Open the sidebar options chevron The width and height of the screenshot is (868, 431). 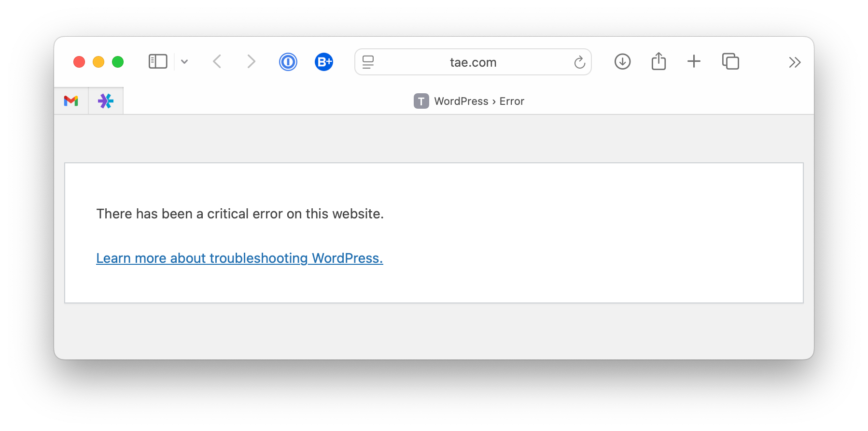pos(184,61)
